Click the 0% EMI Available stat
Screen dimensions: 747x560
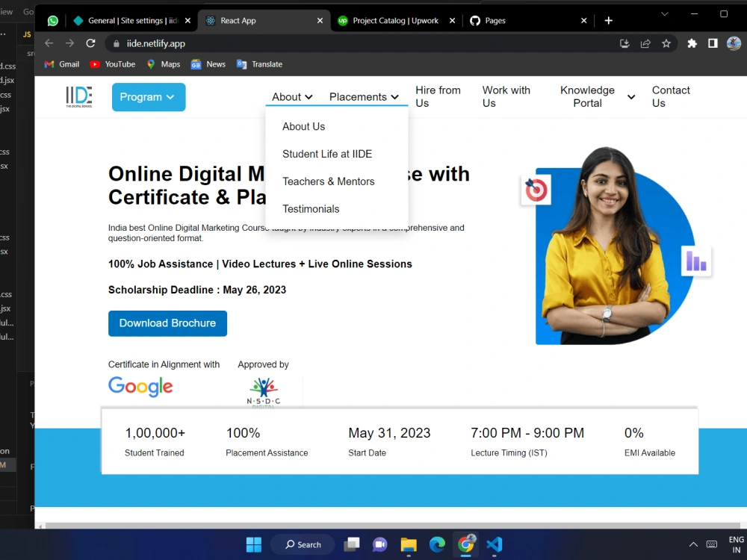point(650,441)
